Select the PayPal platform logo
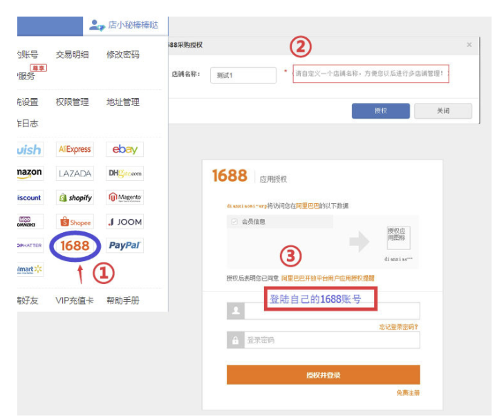 [x=124, y=246]
